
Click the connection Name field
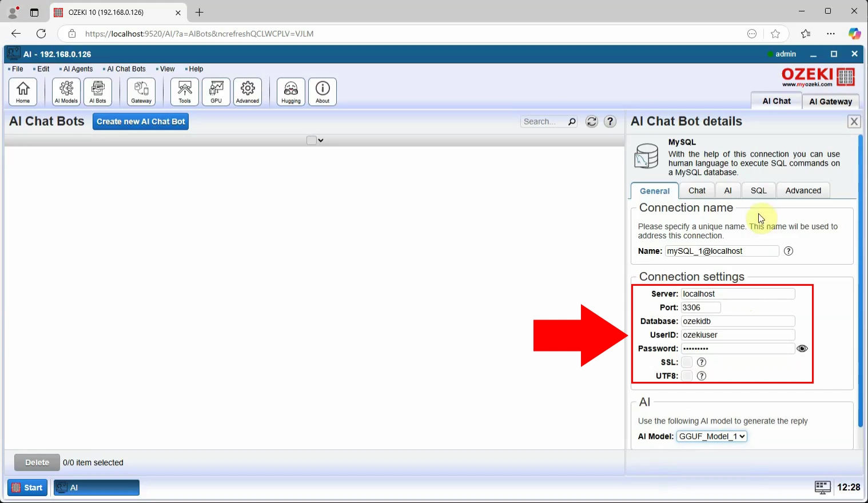tap(722, 251)
